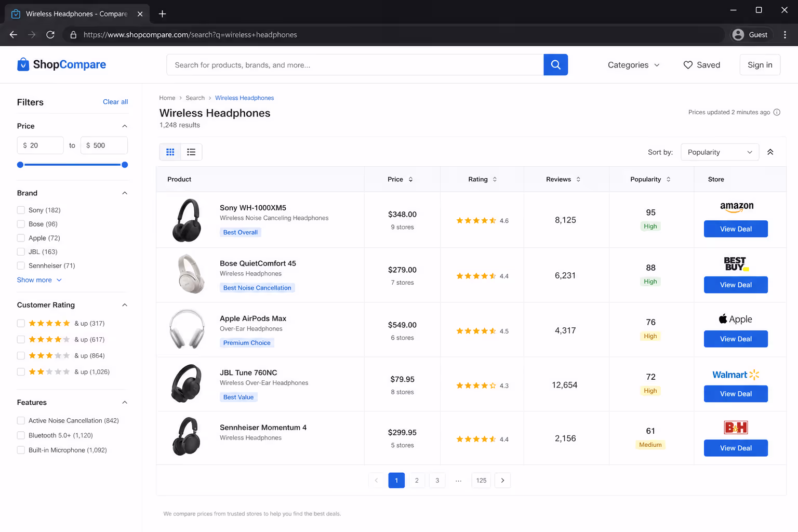Image resolution: width=798 pixels, height=532 pixels.
Task: Open the Sort by Popularity dropdown
Action: pos(720,152)
